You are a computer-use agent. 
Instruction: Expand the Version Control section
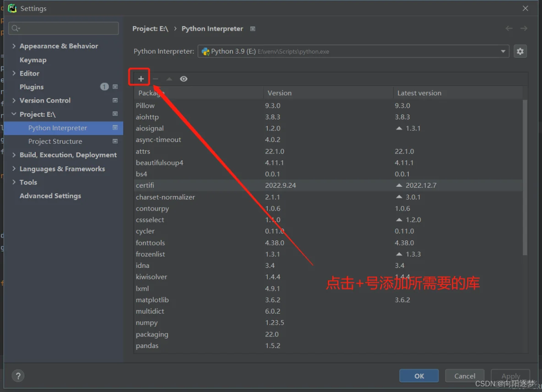(x=14, y=100)
